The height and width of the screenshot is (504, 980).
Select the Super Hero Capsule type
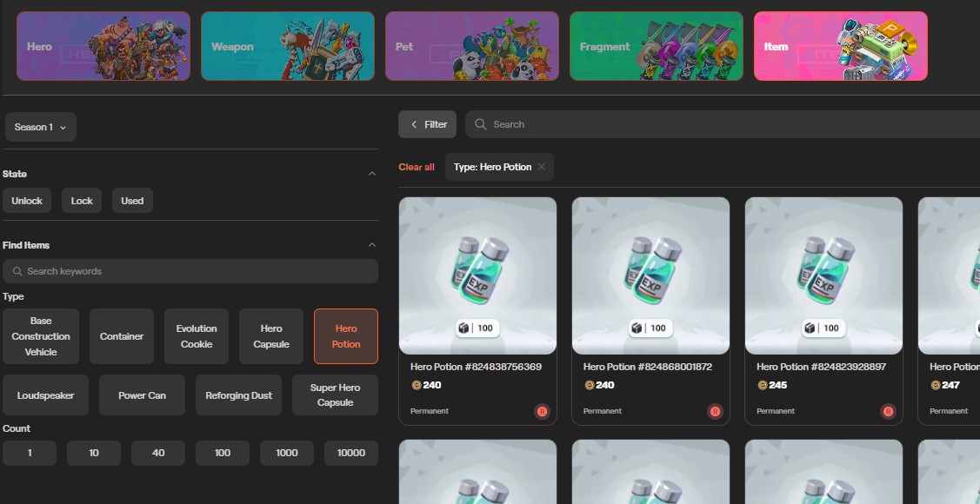335,395
